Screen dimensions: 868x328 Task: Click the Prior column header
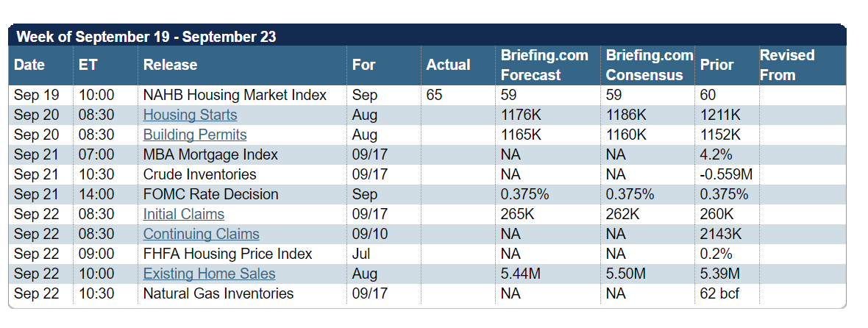(716, 65)
